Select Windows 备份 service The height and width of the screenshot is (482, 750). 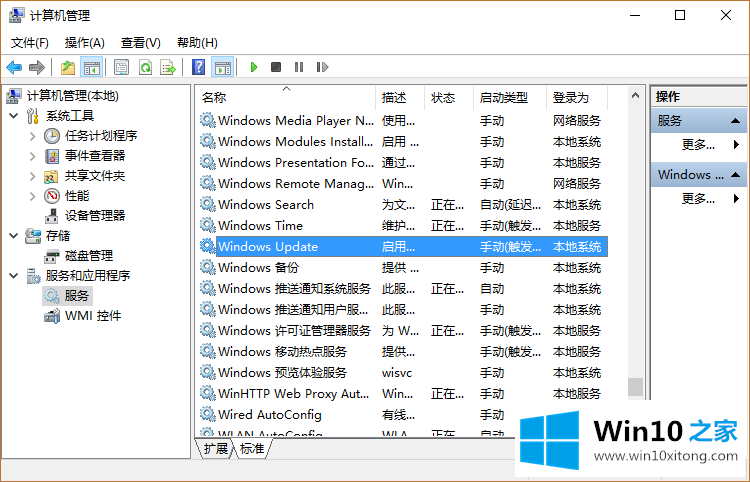[403, 268]
